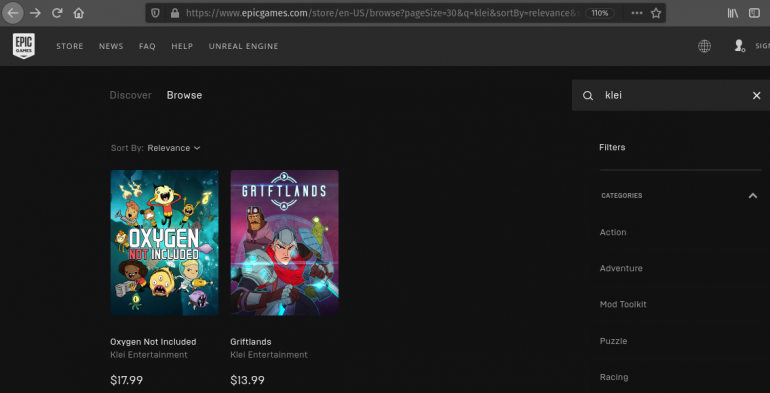Open the NEWS nav item
The image size is (770, 393).
pyautogui.click(x=111, y=46)
